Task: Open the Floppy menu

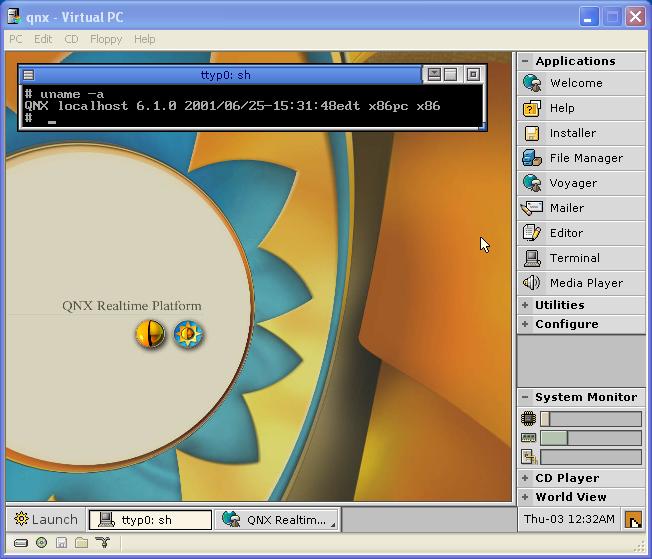Action: pos(106,39)
